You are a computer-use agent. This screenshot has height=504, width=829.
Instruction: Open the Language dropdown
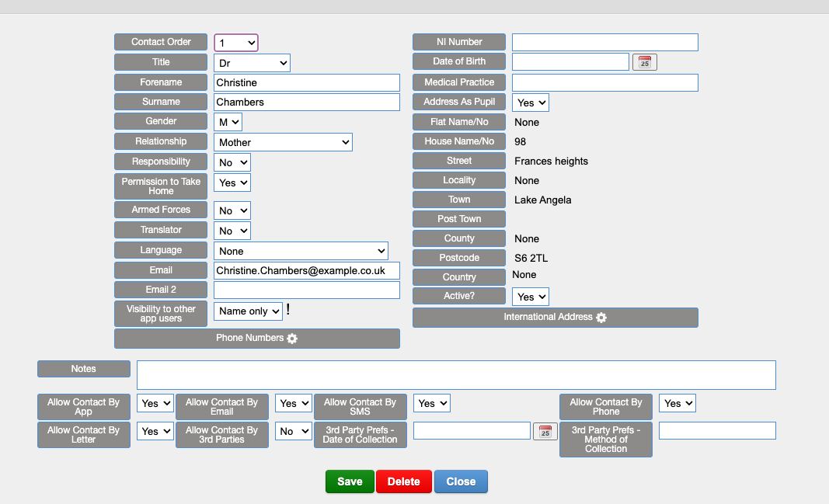(301, 251)
